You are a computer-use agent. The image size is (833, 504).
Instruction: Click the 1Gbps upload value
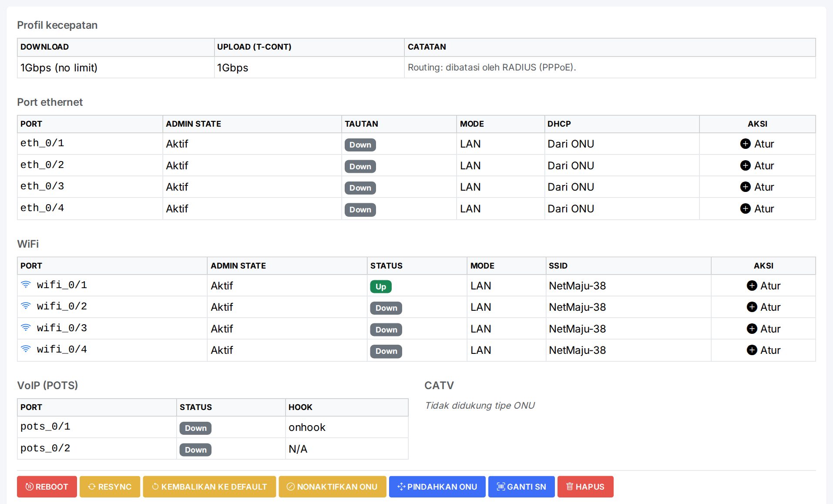click(232, 67)
